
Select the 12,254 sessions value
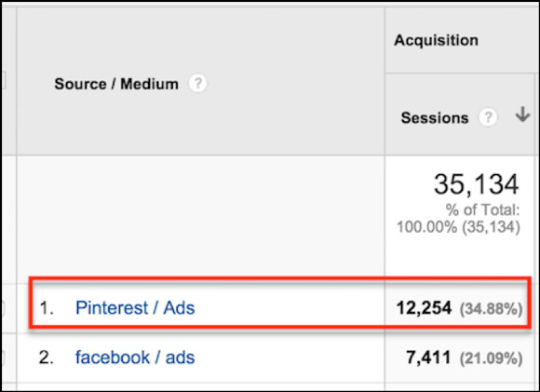click(x=424, y=308)
